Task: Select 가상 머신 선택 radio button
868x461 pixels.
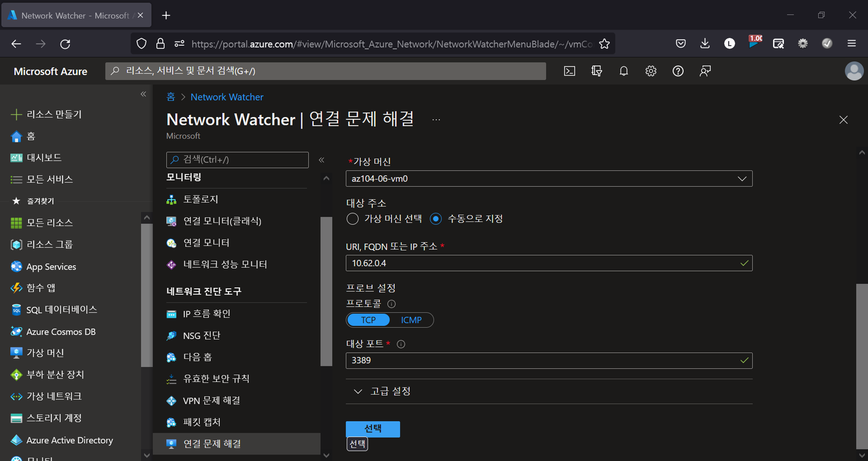Action: (352, 219)
